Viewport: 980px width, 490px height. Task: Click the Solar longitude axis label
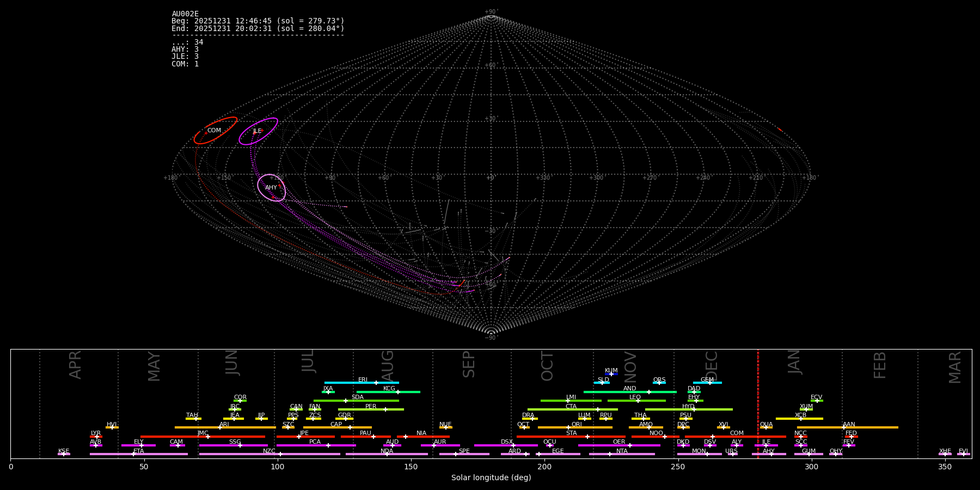(x=491, y=478)
